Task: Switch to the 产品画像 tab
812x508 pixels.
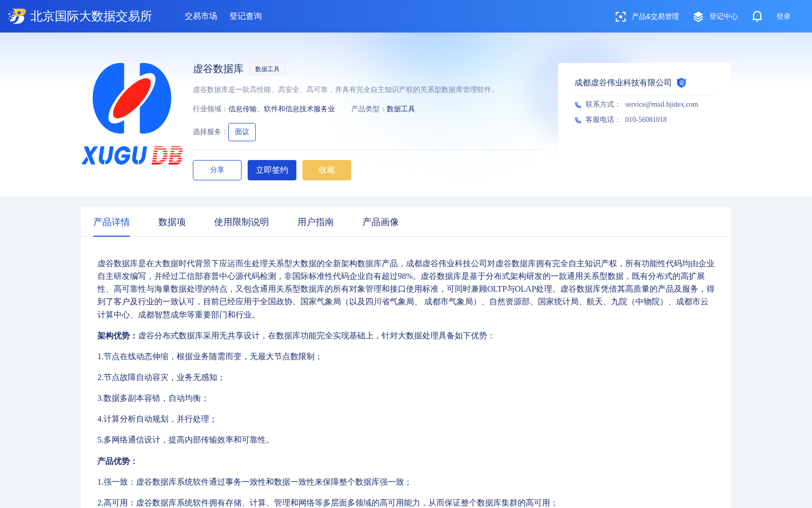Action: (x=381, y=222)
